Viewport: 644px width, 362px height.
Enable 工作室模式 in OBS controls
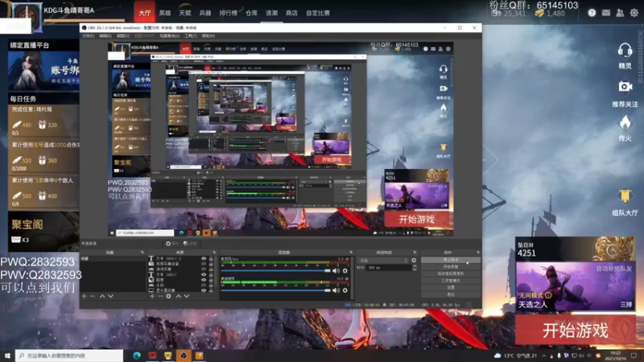[x=451, y=281]
